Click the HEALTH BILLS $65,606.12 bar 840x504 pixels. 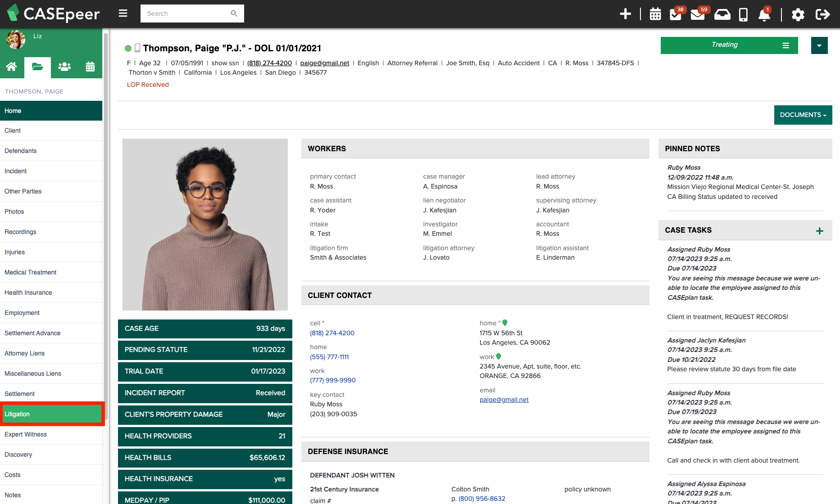(205, 458)
